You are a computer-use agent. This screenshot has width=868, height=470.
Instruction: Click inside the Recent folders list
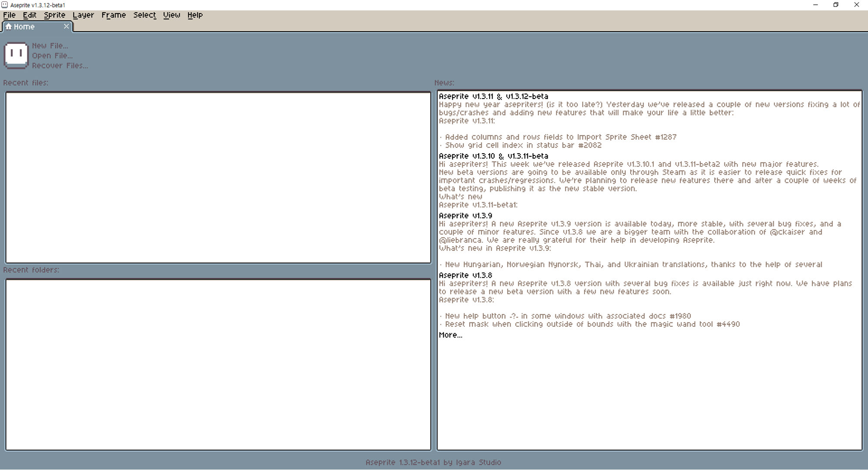(x=218, y=365)
